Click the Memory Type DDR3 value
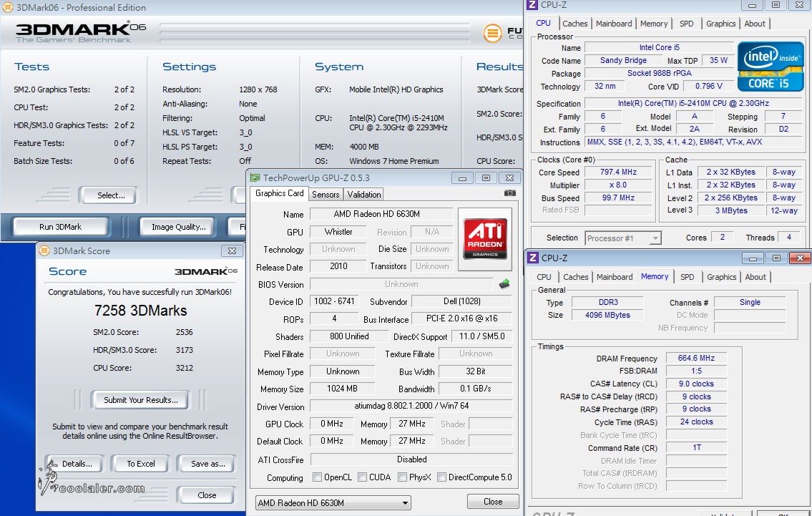 pos(608,302)
